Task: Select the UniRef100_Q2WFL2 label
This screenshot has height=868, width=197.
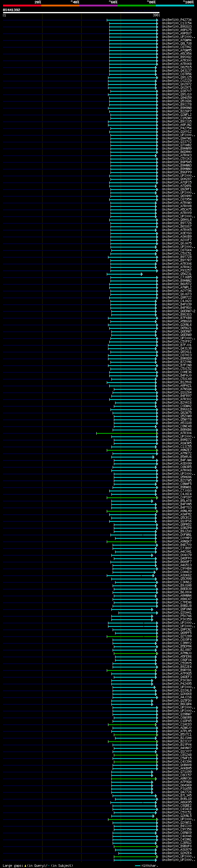Action: coord(177,115)
